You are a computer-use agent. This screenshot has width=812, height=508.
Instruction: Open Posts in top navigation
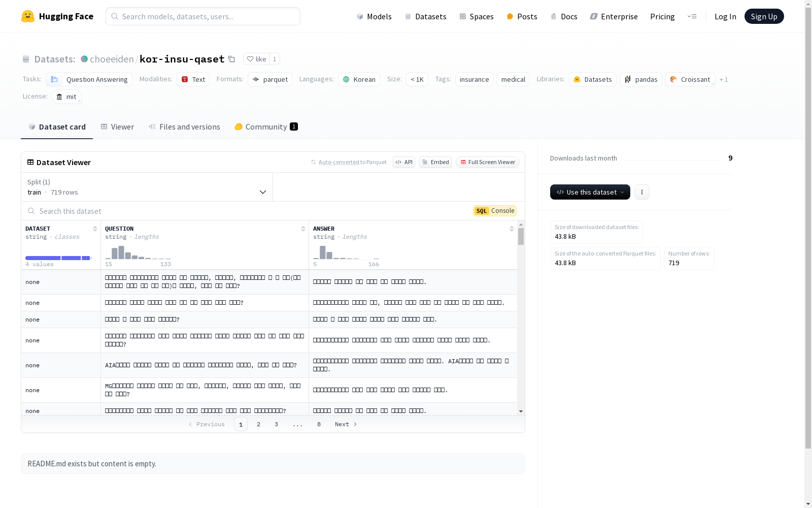522,16
